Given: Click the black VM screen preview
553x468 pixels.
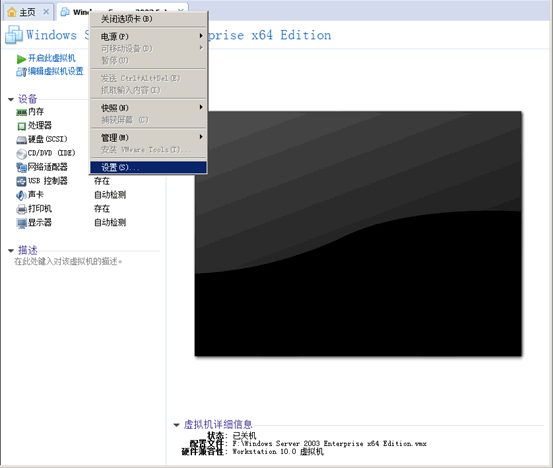Looking at the screenshot, I should (358, 233).
